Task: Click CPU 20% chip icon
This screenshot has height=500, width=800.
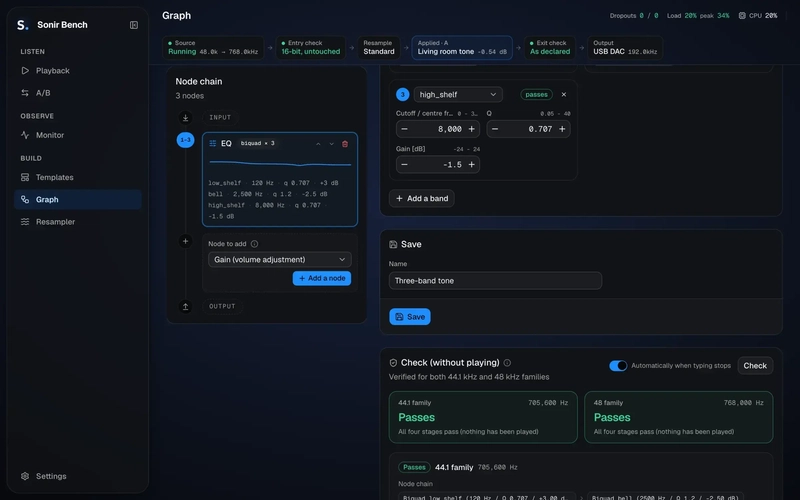Action: (742, 16)
